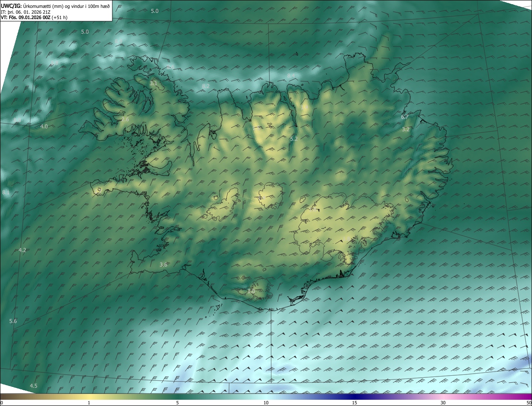
Task: Click the 0 tick label on the color scale
Action: click(2, 403)
